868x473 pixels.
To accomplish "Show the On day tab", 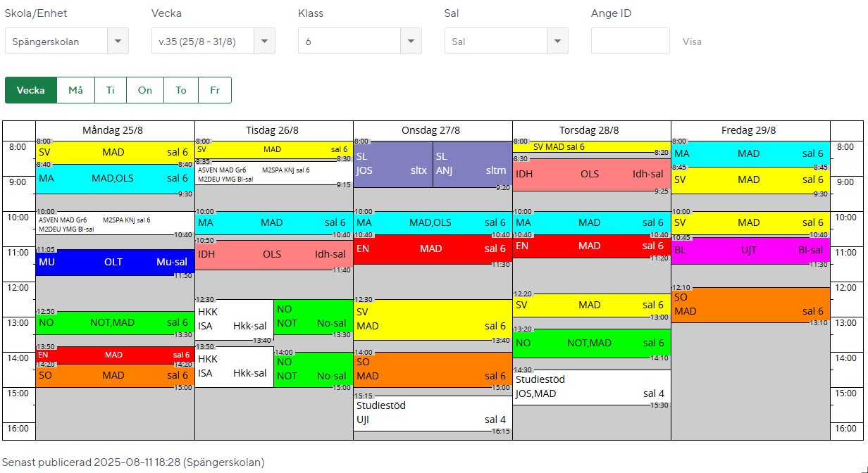I will click(145, 90).
